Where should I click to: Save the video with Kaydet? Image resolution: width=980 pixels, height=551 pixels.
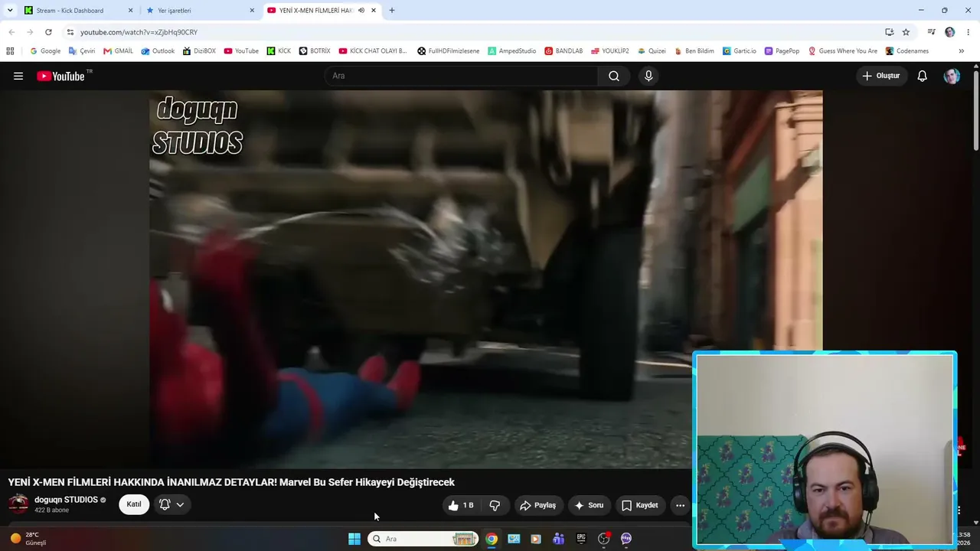pos(640,505)
